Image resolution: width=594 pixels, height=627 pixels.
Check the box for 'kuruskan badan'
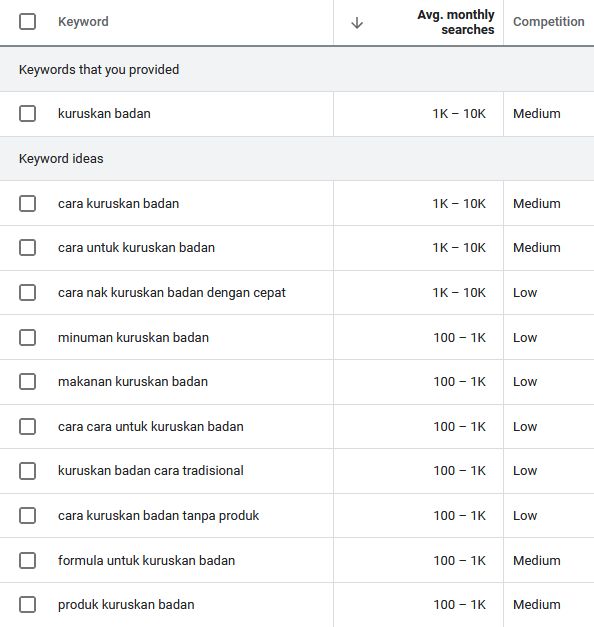click(x=28, y=114)
